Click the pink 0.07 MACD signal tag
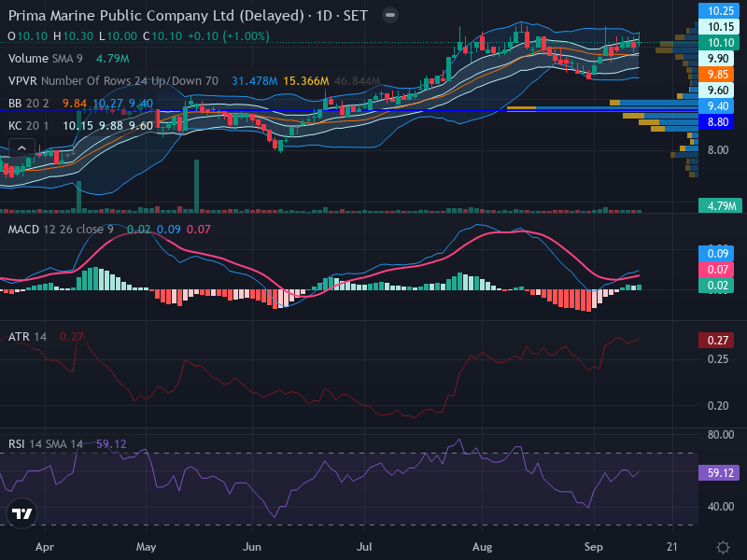747x560 pixels. pyautogui.click(x=717, y=270)
